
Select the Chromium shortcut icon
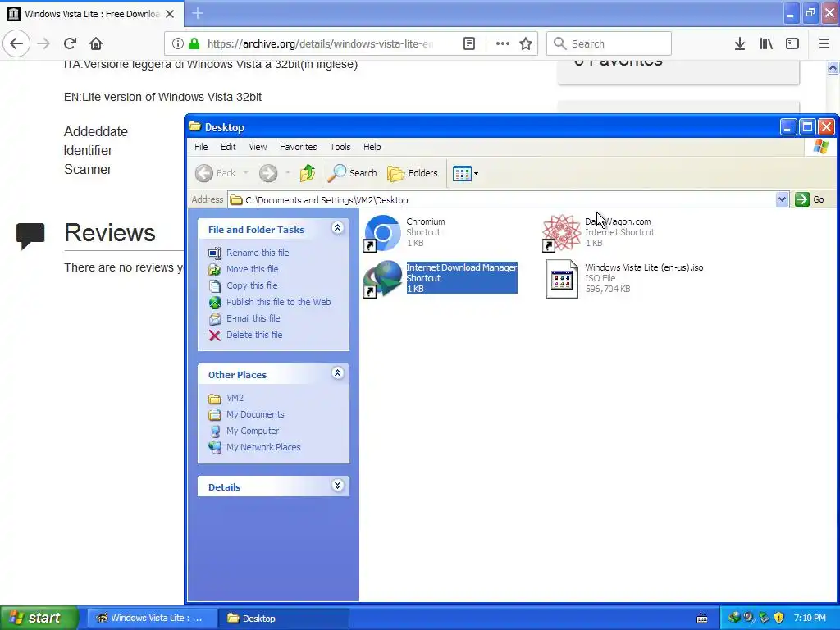(x=382, y=233)
